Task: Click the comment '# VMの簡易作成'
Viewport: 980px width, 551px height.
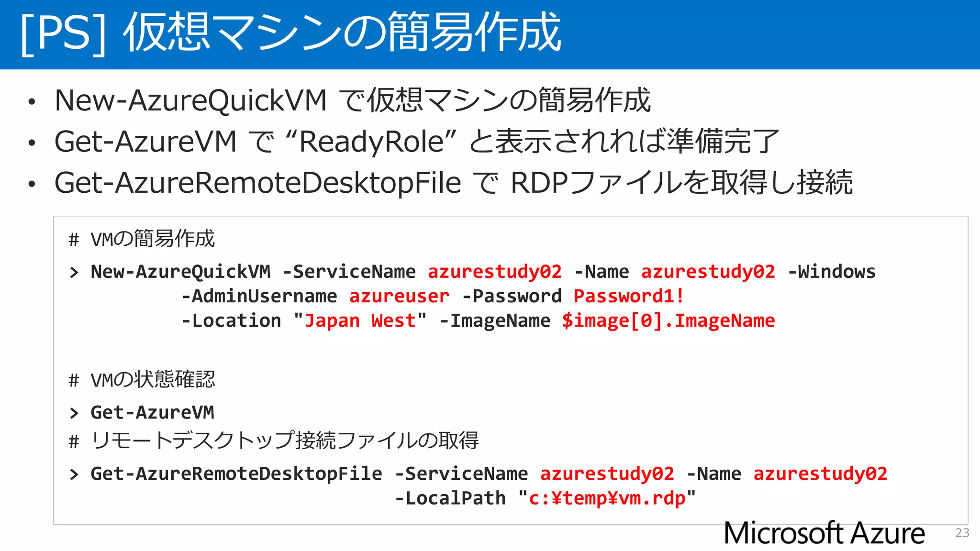Action: [142, 239]
